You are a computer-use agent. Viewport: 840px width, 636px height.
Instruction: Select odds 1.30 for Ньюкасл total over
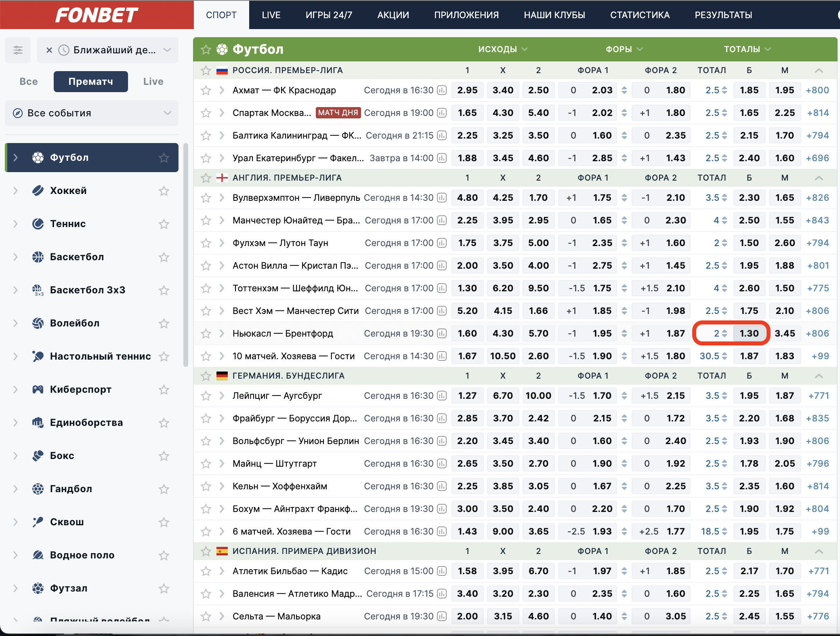pyautogui.click(x=749, y=333)
